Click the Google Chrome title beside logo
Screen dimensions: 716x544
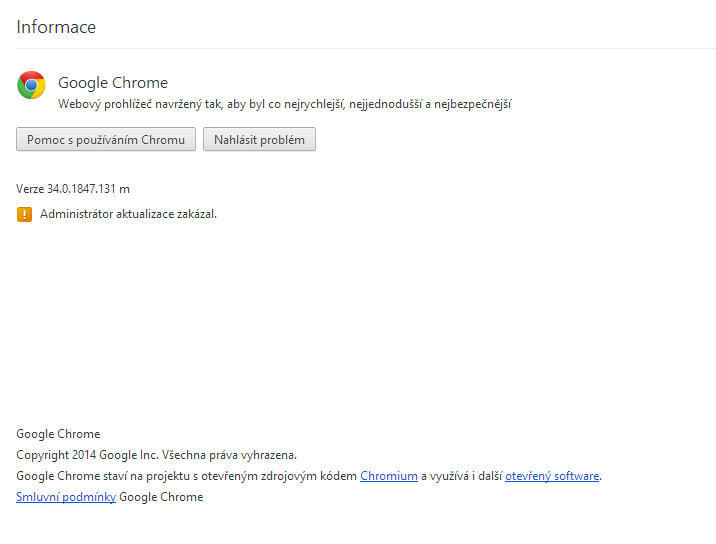pos(113,83)
